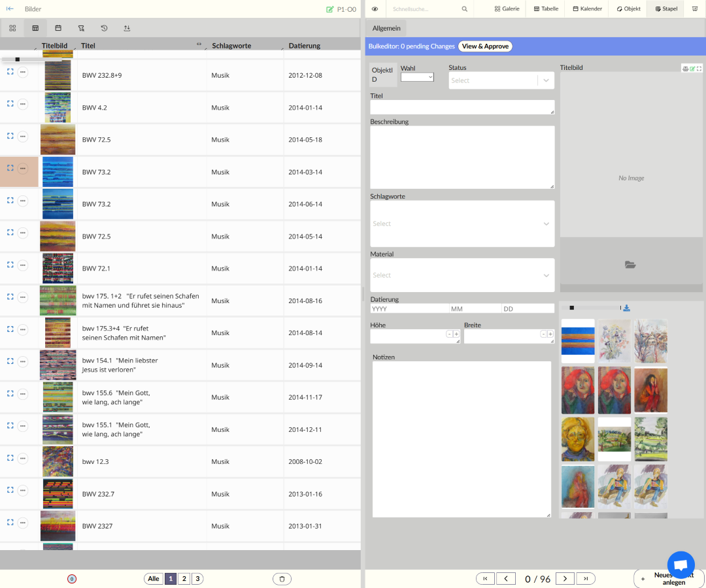Switch to the Galerie view tab
The image size is (706, 588).
pyautogui.click(x=507, y=9)
